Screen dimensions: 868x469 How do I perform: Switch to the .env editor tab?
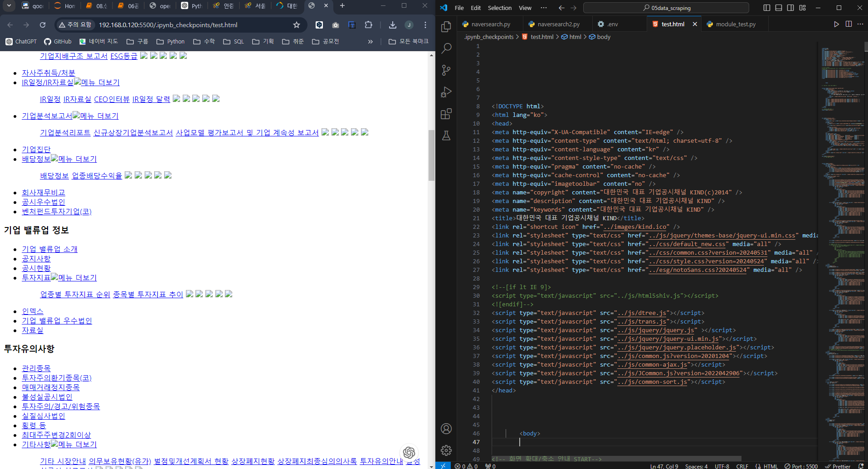pyautogui.click(x=612, y=24)
